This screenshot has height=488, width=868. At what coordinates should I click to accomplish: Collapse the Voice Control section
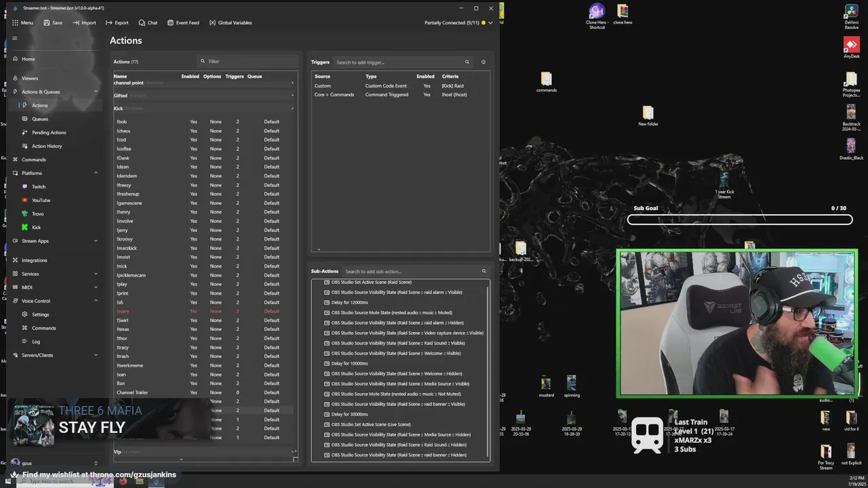[96, 301]
